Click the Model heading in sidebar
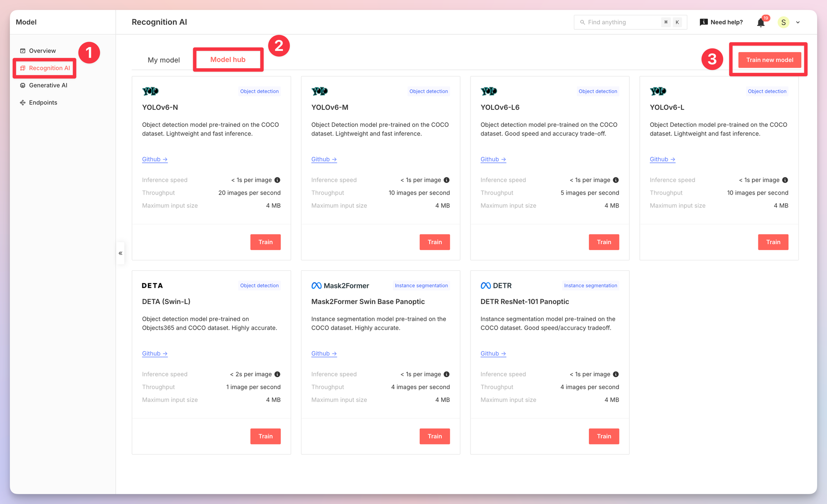827x504 pixels. 26,22
